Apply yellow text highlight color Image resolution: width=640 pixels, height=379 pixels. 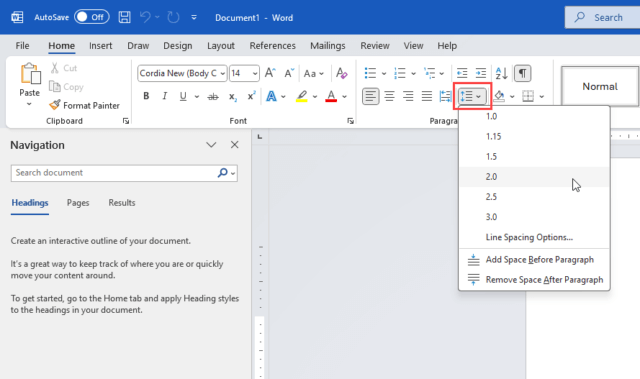coord(302,96)
